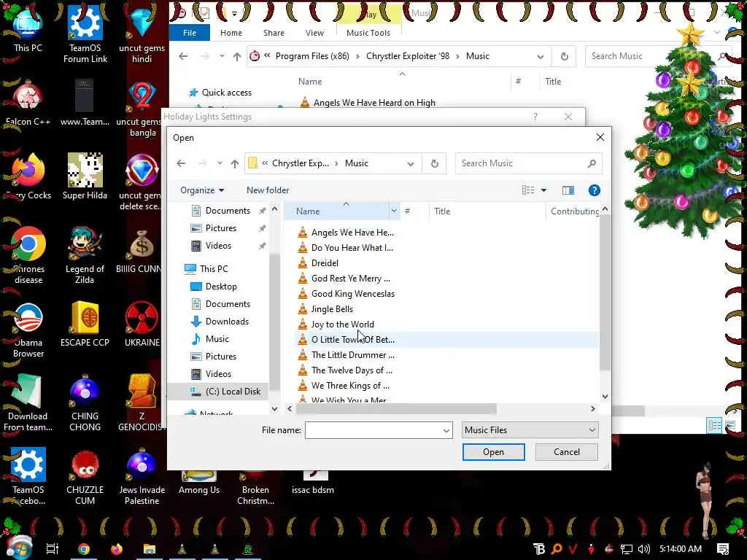Go back in the Open dialog
The width and height of the screenshot is (747, 560).
[x=181, y=163]
